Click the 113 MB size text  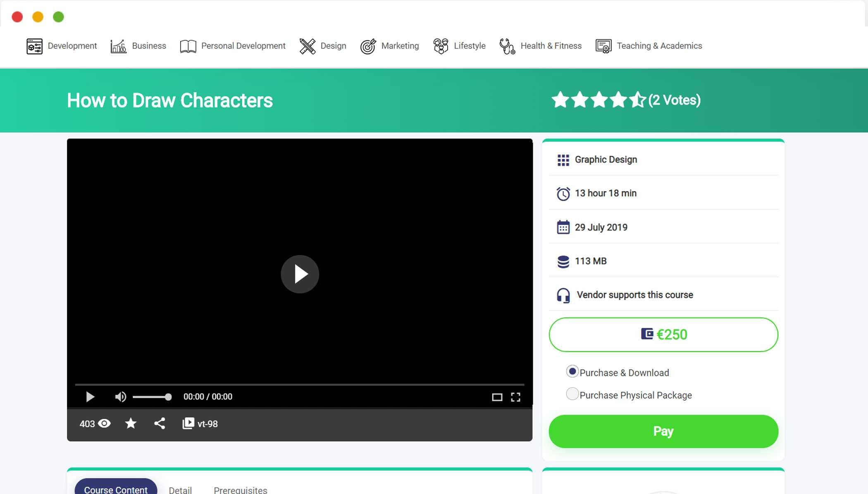[x=591, y=261]
